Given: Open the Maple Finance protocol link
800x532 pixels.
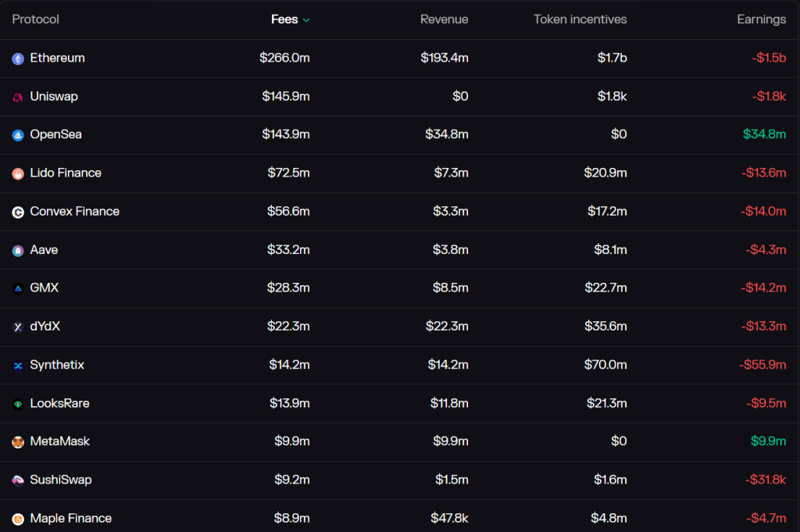Looking at the screenshot, I should click(x=70, y=518).
